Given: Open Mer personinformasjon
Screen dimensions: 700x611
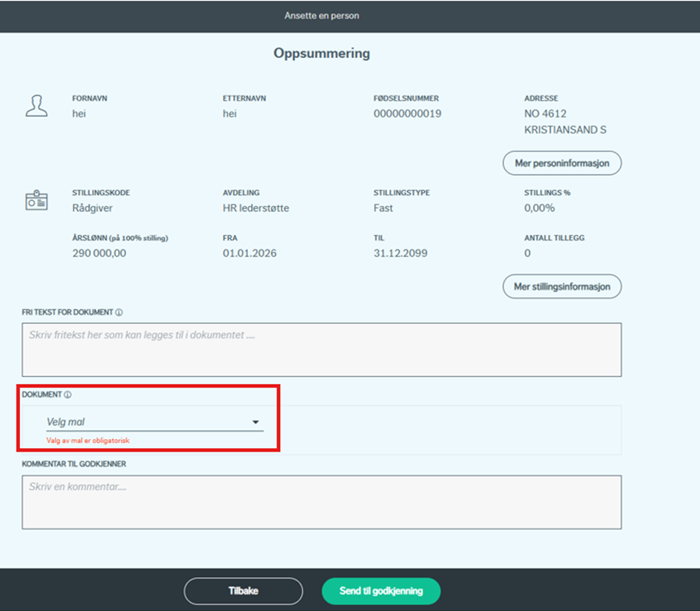Looking at the screenshot, I should point(561,163).
